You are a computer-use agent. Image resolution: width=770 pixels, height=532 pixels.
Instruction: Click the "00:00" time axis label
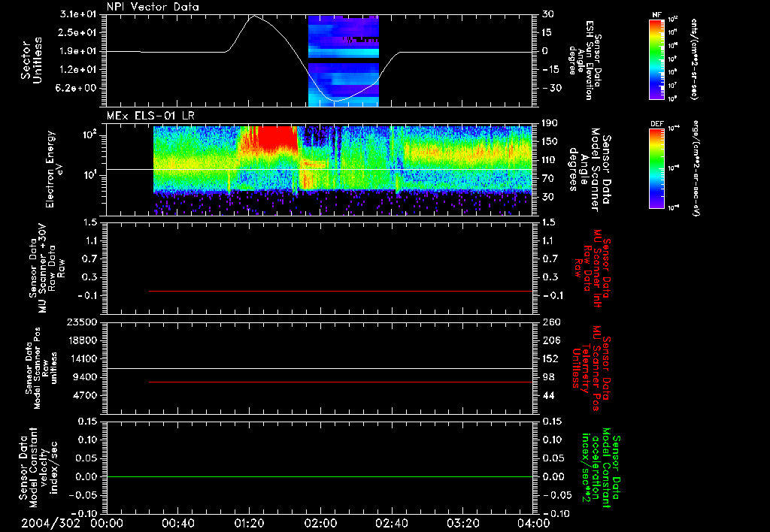[107, 523]
